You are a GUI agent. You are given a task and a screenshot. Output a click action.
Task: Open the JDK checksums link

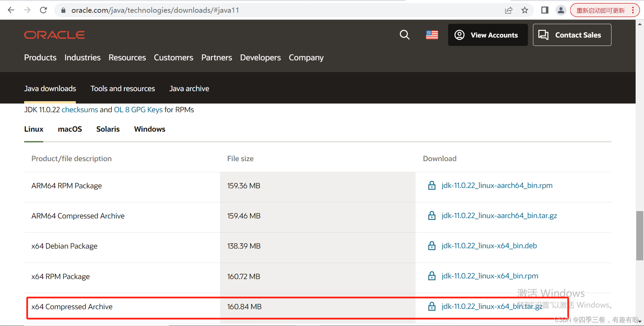pos(80,110)
